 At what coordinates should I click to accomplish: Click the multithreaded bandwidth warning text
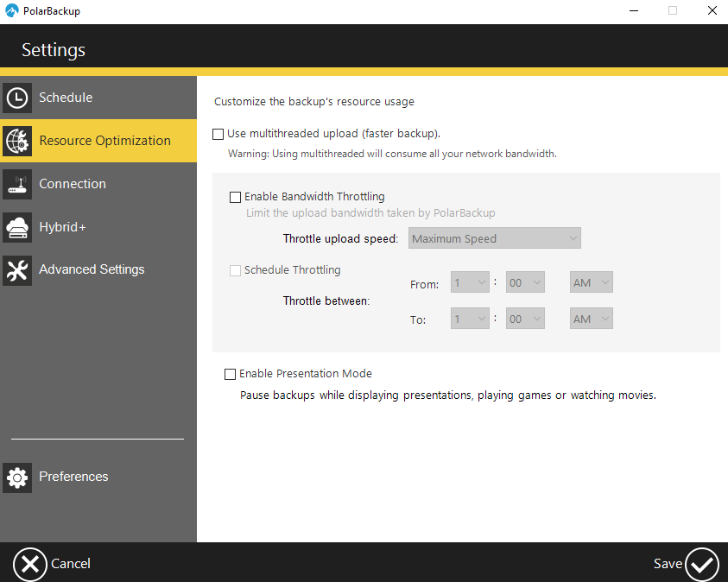[392, 154]
